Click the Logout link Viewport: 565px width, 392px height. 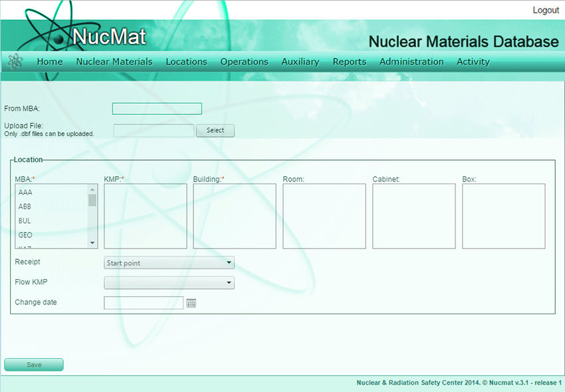click(546, 11)
